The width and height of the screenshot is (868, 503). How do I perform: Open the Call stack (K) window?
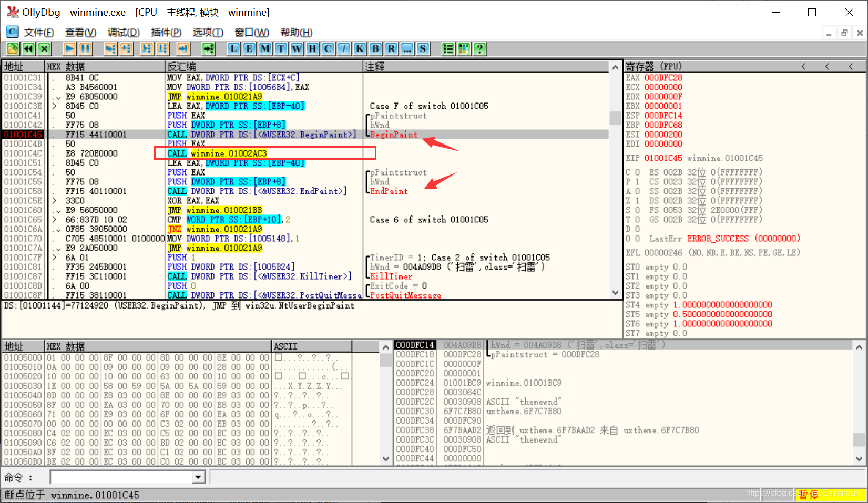click(x=360, y=49)
